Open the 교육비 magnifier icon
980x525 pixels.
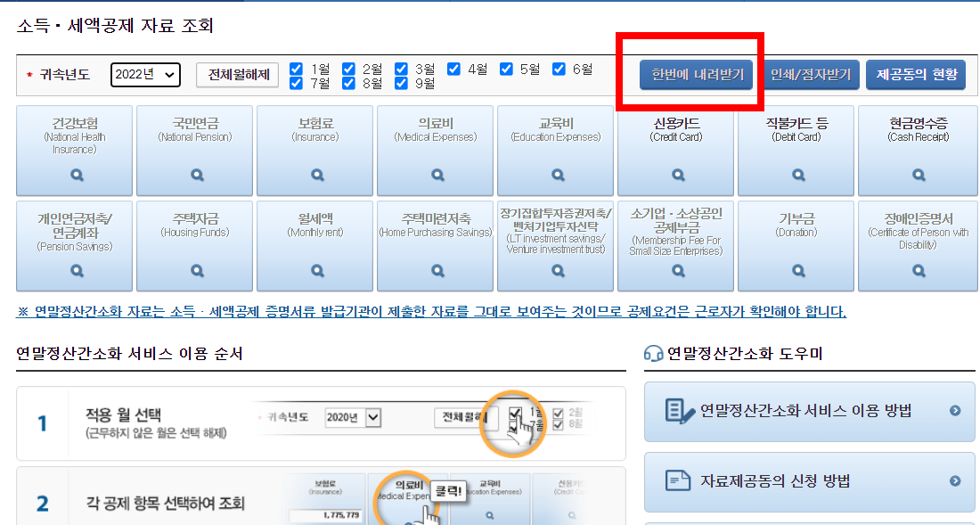point(558,175)
